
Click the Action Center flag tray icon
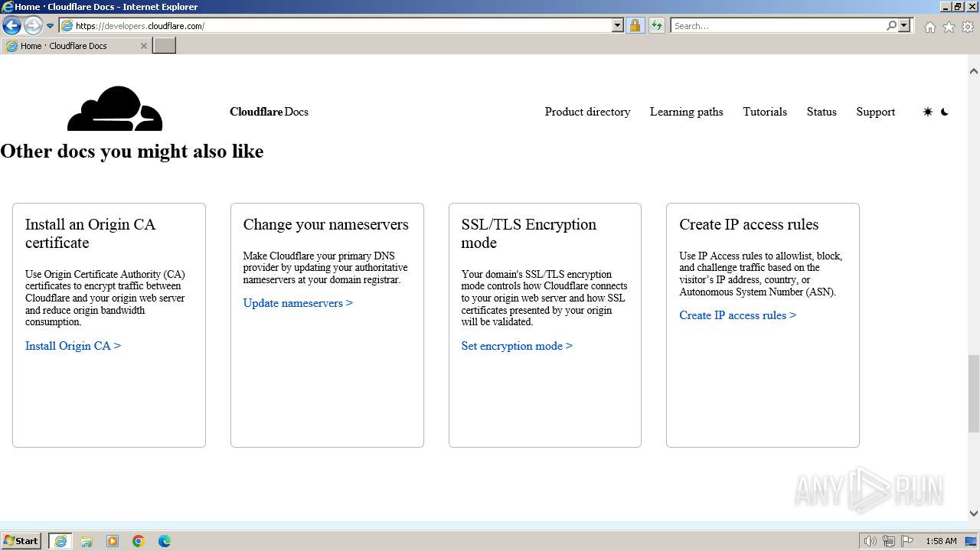(907, 541)
